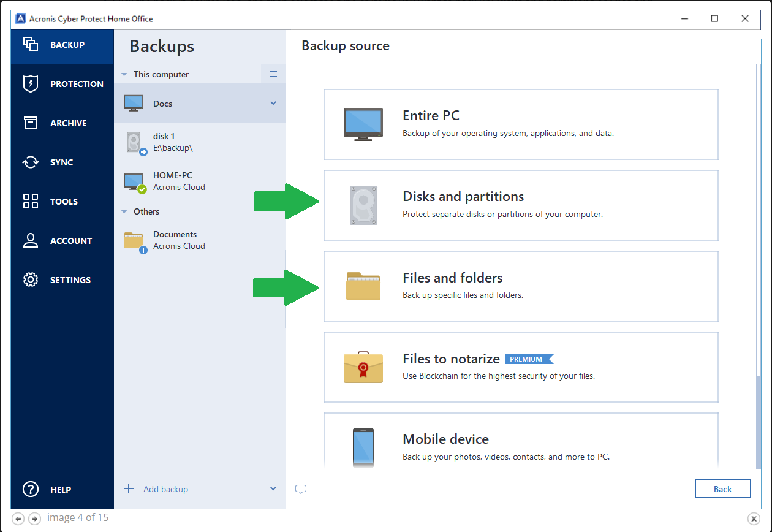Open the Backup section icon

point(31,44)
